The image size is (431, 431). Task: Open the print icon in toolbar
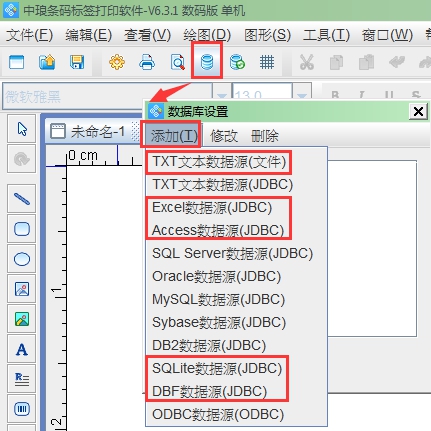147,62
